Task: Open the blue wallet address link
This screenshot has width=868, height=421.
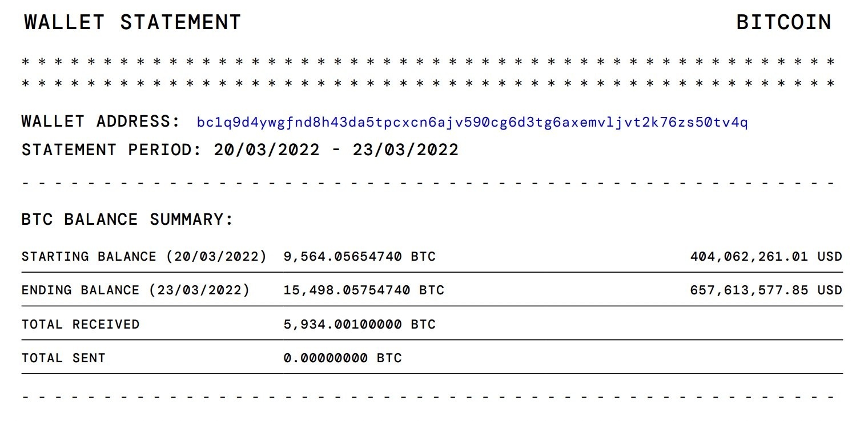Action: [472, 123]
